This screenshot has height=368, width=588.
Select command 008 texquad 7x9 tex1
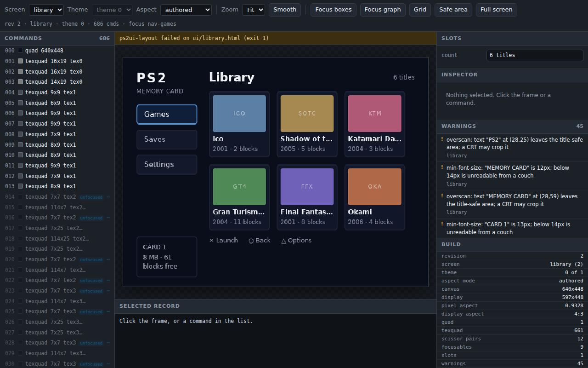57,134
